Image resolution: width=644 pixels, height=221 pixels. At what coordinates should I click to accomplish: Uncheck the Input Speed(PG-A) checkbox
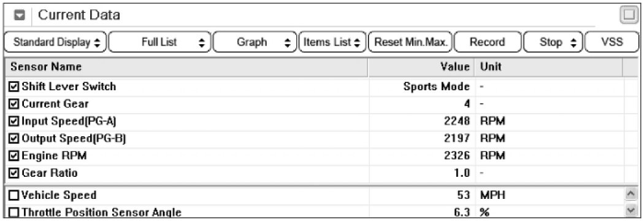[x=14, y=121]
